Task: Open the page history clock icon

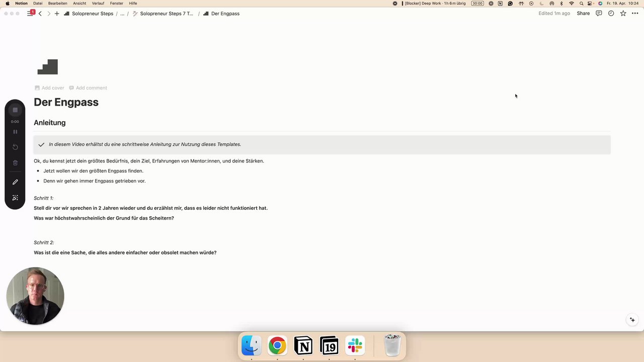Action: pos(611,14)
